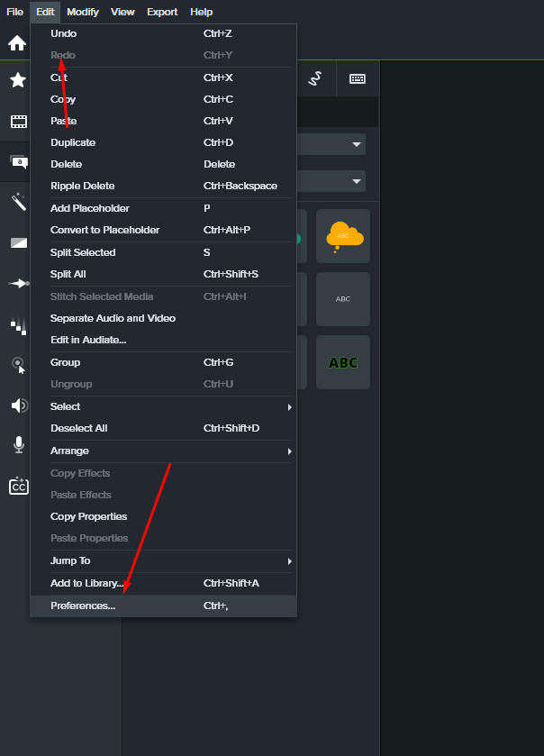Pick the orange cloud thought-bubble callout

[x=343, y=236]
